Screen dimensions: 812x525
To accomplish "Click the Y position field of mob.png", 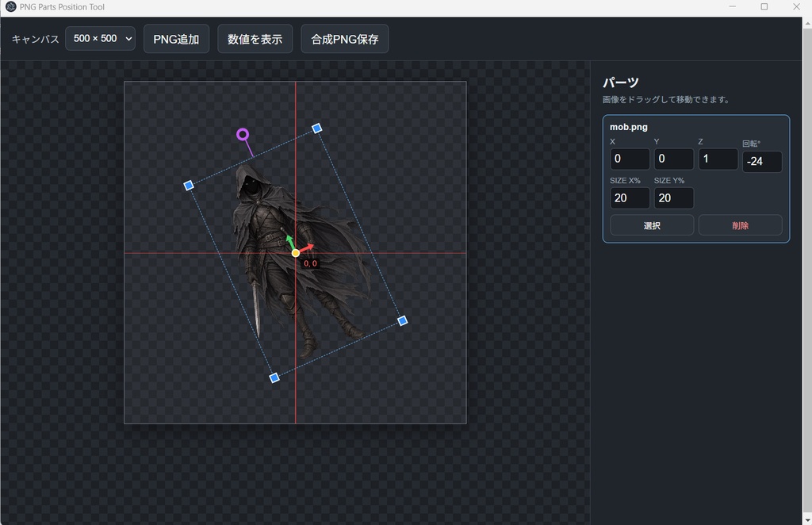I will tap(674, 159).
